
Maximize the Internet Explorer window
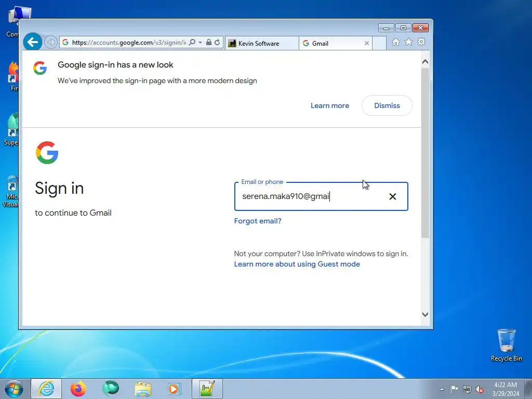(x=403, y=28)
